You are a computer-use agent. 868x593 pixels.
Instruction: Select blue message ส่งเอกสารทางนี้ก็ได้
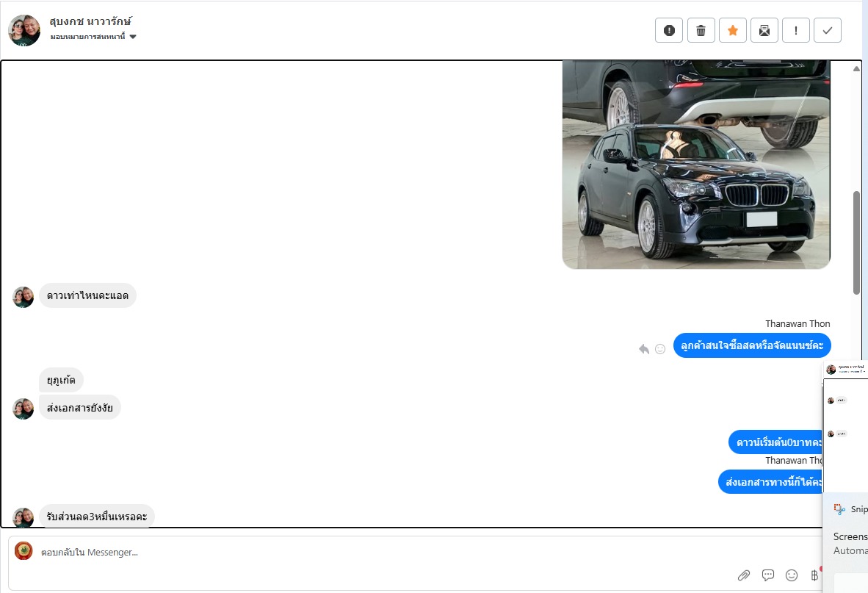pyautogui.click(x=770, y=482)
